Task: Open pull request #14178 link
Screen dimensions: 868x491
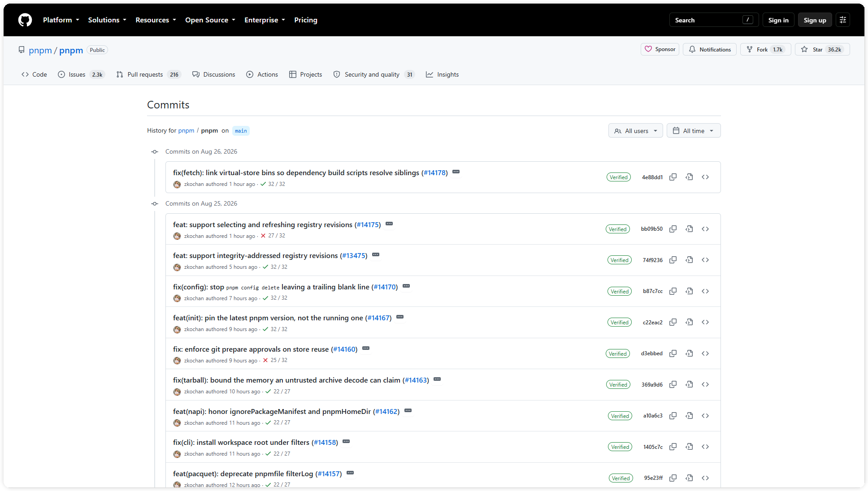Action: pyautogui.click(x=434, y=172)
